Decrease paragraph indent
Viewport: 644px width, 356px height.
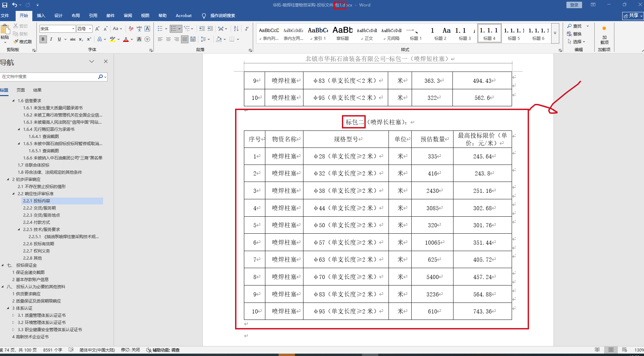[202, 29]
